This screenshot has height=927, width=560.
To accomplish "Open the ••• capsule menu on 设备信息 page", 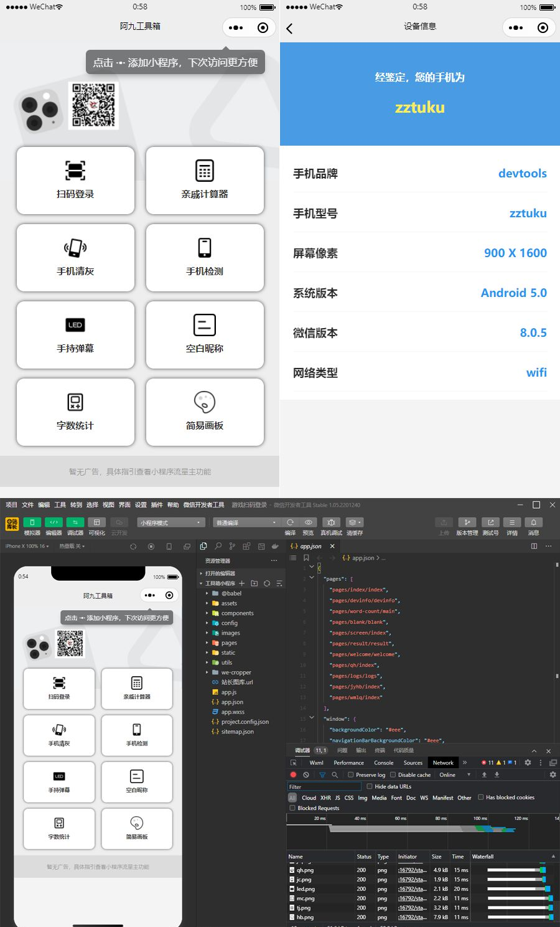I will [516, 27].
